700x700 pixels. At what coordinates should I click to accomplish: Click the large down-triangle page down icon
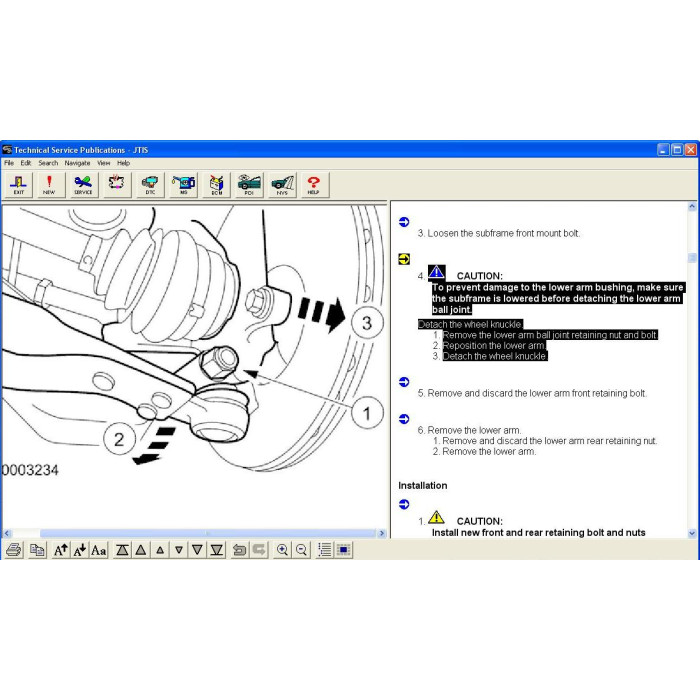click(x=198, y=550)
